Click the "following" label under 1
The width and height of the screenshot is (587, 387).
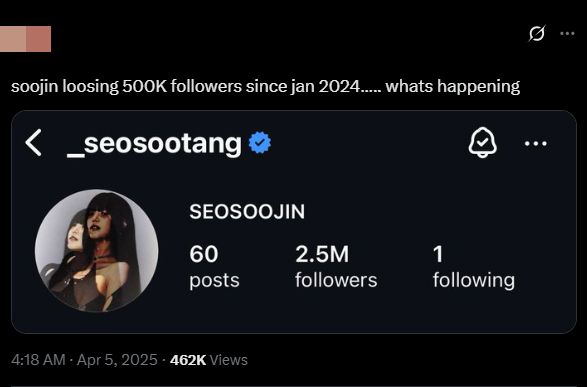point(474,281)
